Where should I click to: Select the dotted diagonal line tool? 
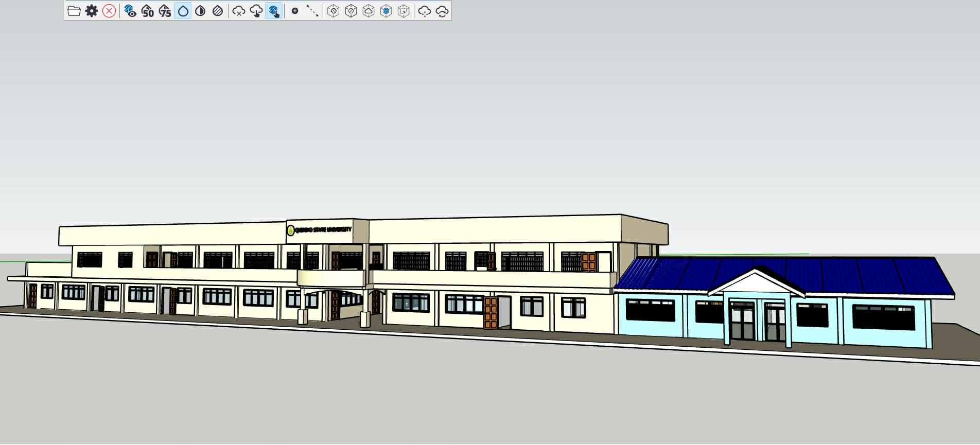click(x=312, y=11)
